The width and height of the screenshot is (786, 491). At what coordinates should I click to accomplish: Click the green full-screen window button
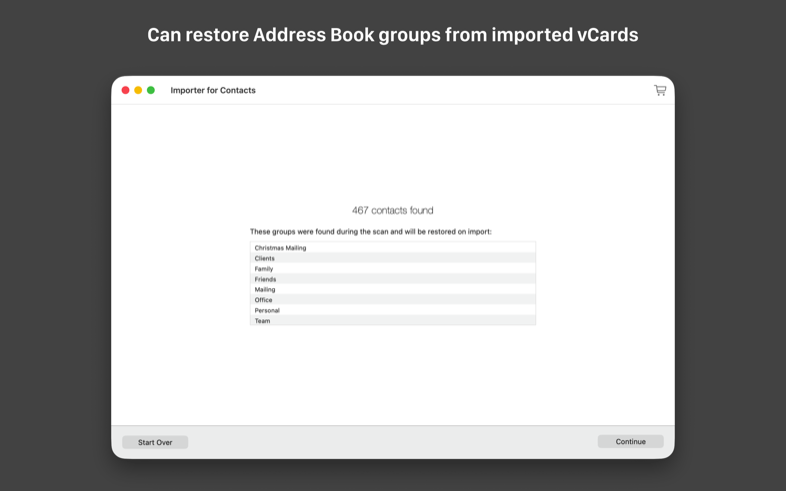click(151, 90)
